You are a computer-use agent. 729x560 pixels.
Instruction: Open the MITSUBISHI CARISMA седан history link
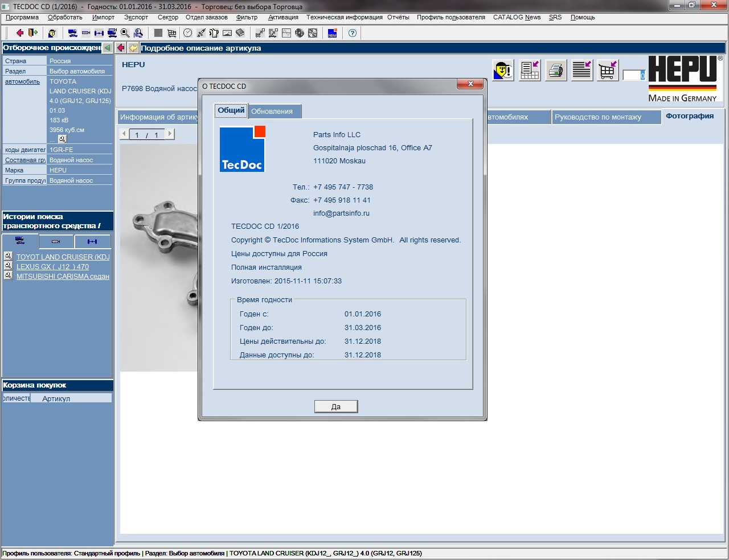(x=63, y=277)
